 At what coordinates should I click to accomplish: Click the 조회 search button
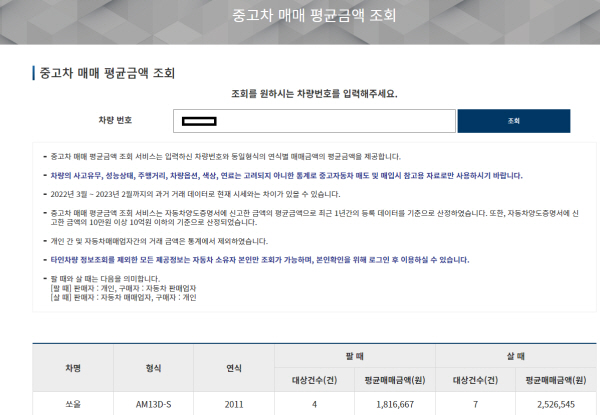click(x=514, y=121)
